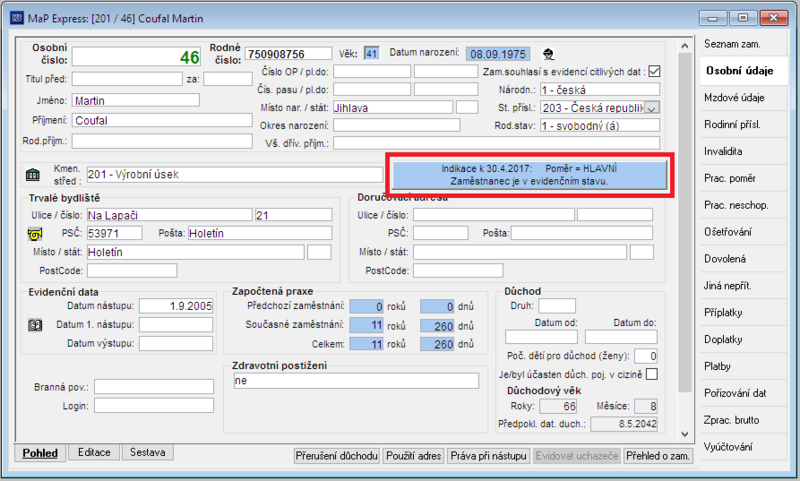The image size is (800, 481).
Task: Click the Jméno field containing Martin
Action: coord(136,100)
